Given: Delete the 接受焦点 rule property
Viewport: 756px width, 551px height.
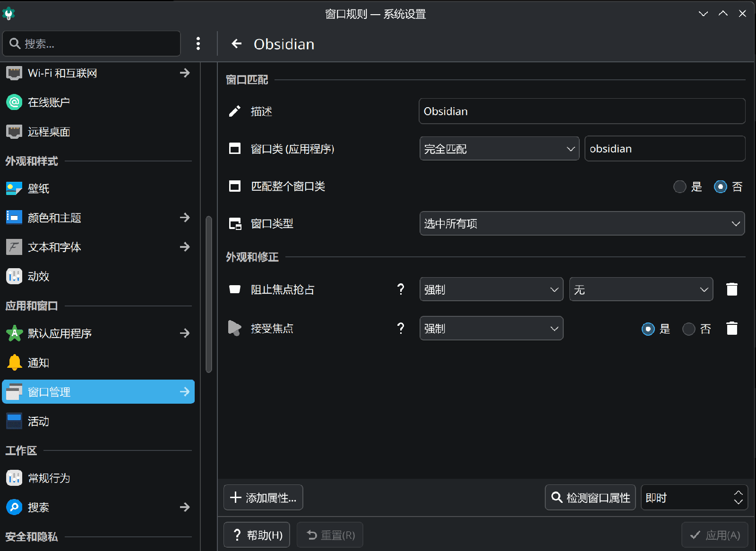Looking at the screenshot, I should tap(732, 328).
